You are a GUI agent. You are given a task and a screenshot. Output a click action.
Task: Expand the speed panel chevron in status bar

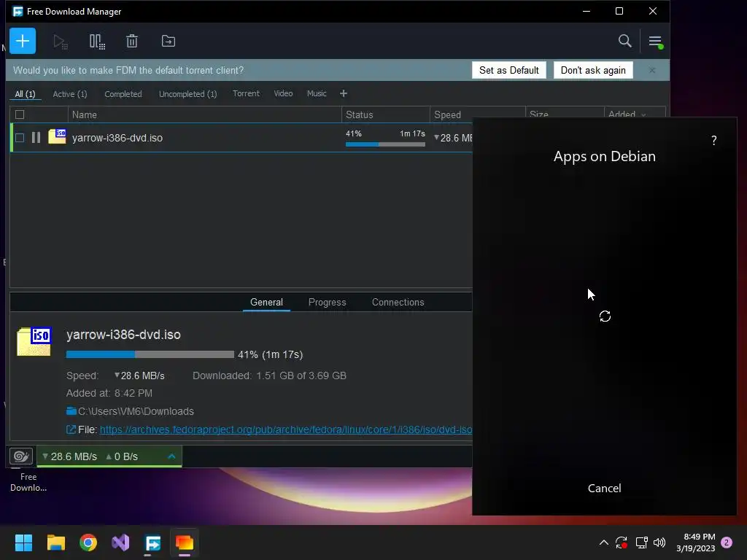click(x=172, y=456)
